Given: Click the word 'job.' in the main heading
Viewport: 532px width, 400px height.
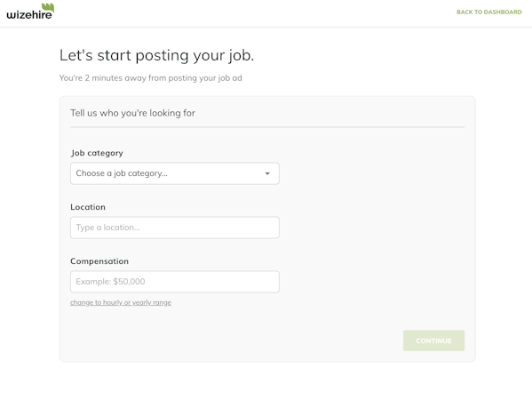Looking at the screenshot, I should click(x=241, y=56).
